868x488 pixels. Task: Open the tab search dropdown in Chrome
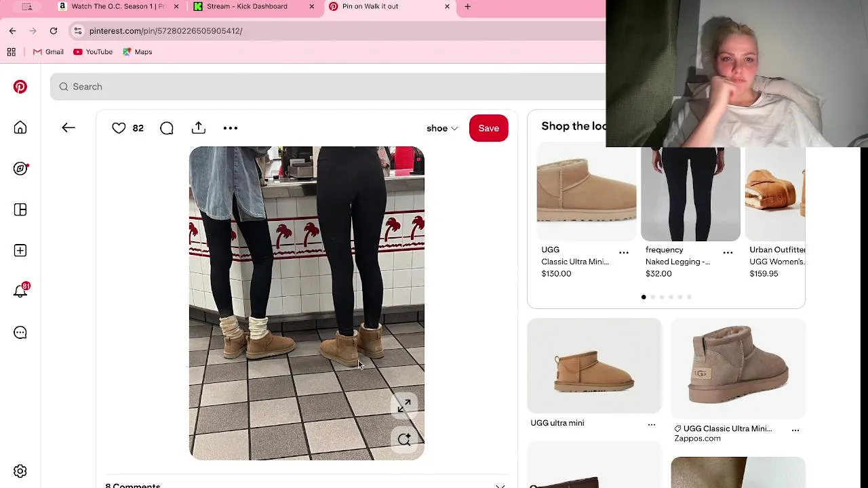[27, 6]
